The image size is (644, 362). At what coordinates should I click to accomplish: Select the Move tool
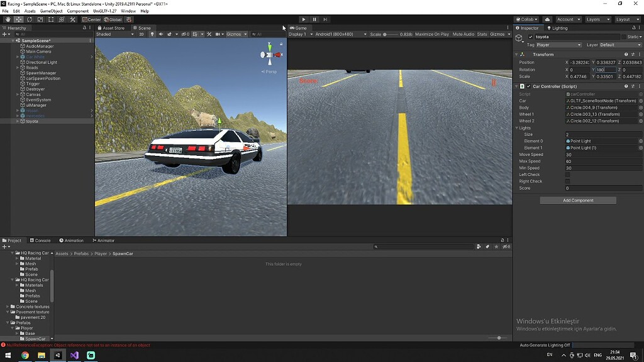[18, 19]
